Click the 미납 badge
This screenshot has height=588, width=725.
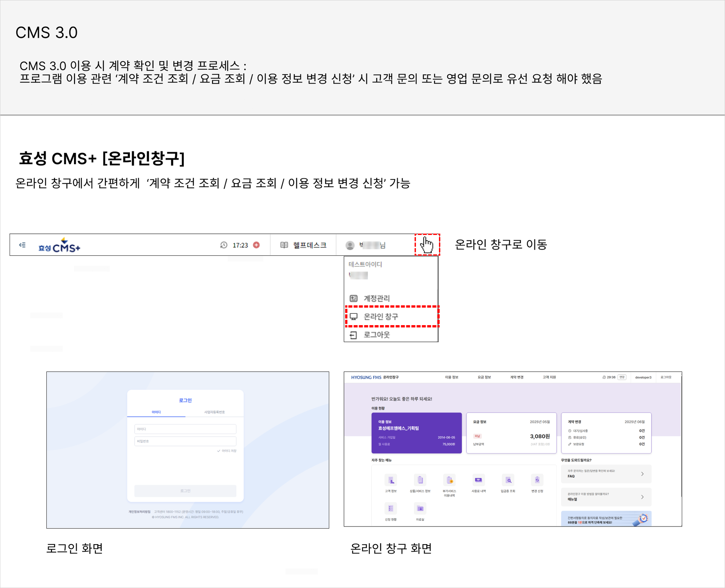(x=477, y=436)
